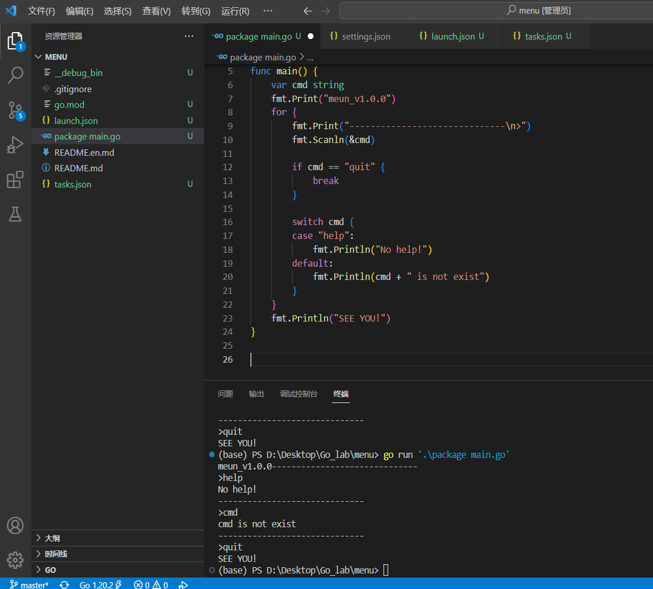Collapse the MENU folder section
Image resolution: width=653 pixels, height=589 pixels.
[x=55, y=57]
